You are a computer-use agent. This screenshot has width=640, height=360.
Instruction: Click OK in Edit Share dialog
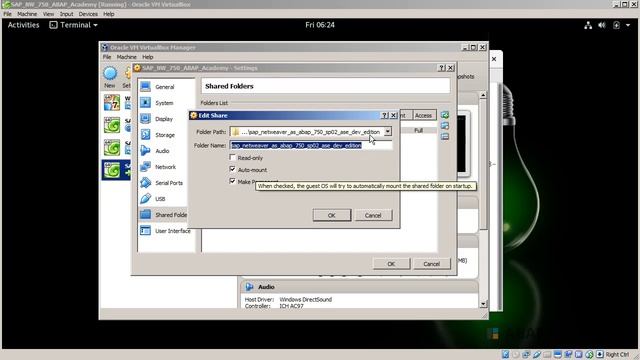(332, 215)
